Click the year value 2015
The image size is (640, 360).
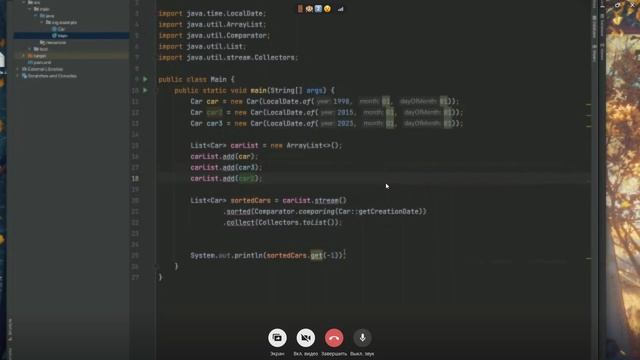(345, 112)
